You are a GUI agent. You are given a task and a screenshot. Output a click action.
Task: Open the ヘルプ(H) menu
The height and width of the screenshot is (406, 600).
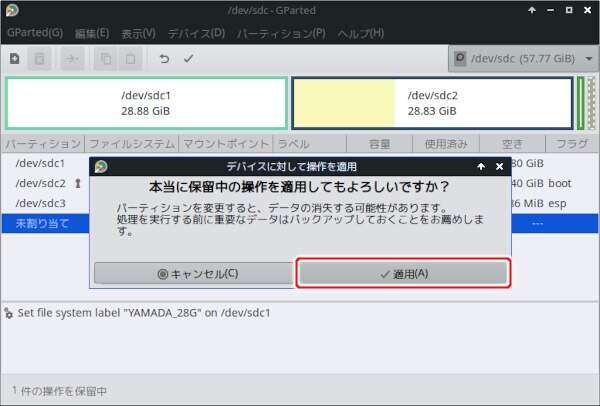point(361,33)
